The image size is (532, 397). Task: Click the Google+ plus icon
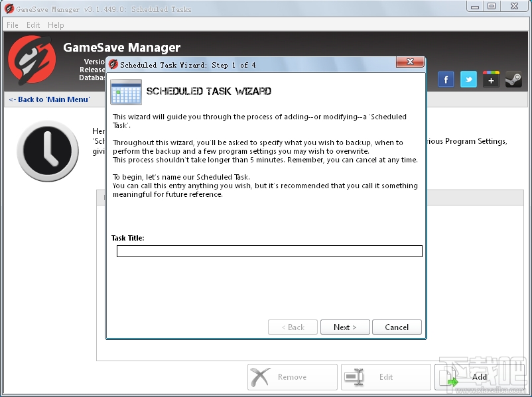point(491,79)
